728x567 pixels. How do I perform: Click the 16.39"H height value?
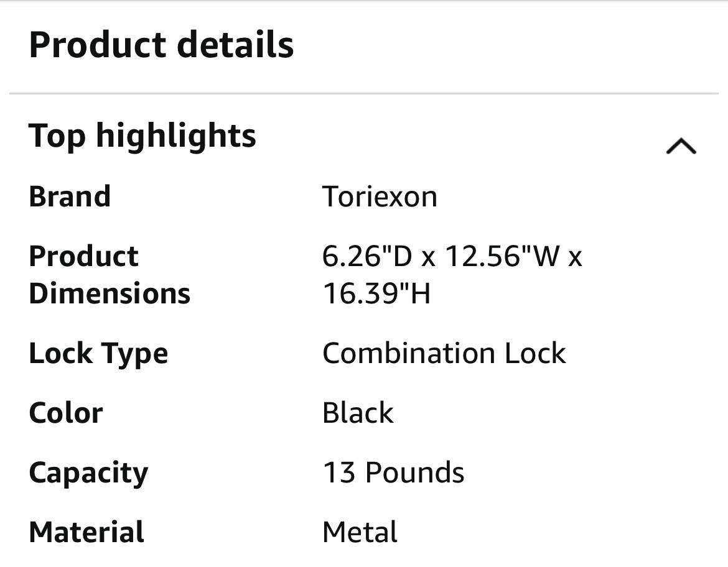tap(376, 293)
